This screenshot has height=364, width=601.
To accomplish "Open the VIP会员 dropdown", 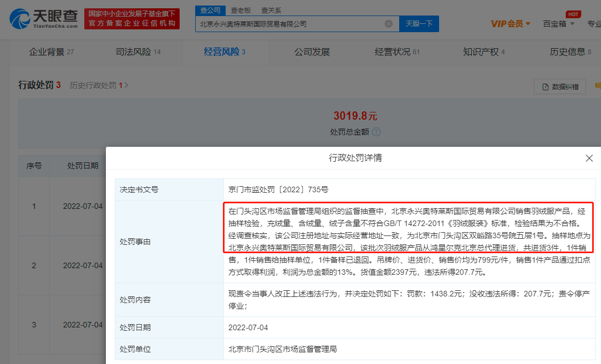I will [510, 24].
